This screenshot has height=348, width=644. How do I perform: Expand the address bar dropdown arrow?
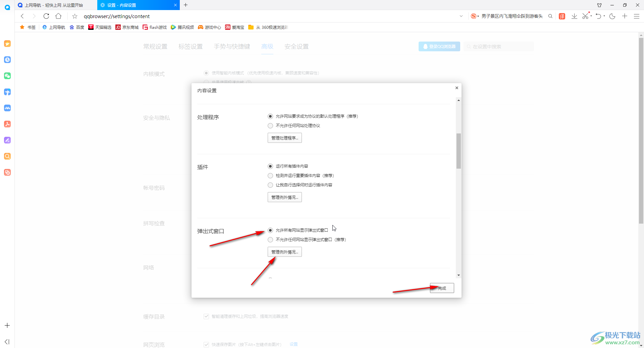pos(461,16)
